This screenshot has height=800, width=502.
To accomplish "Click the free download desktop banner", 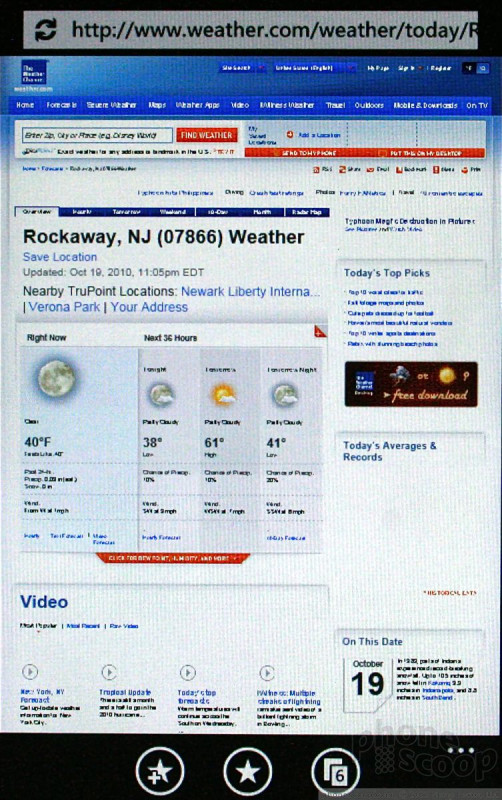I will (x=411, y=384).
